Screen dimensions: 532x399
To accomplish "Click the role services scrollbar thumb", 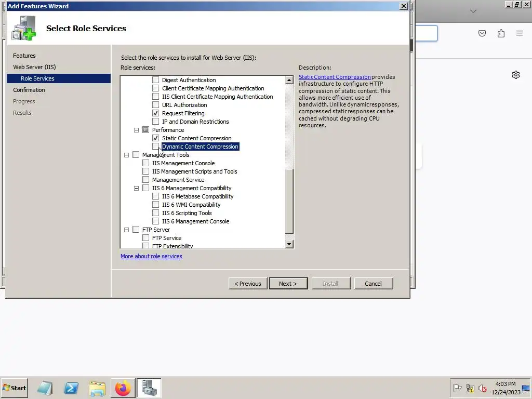I will coord(289,202).
